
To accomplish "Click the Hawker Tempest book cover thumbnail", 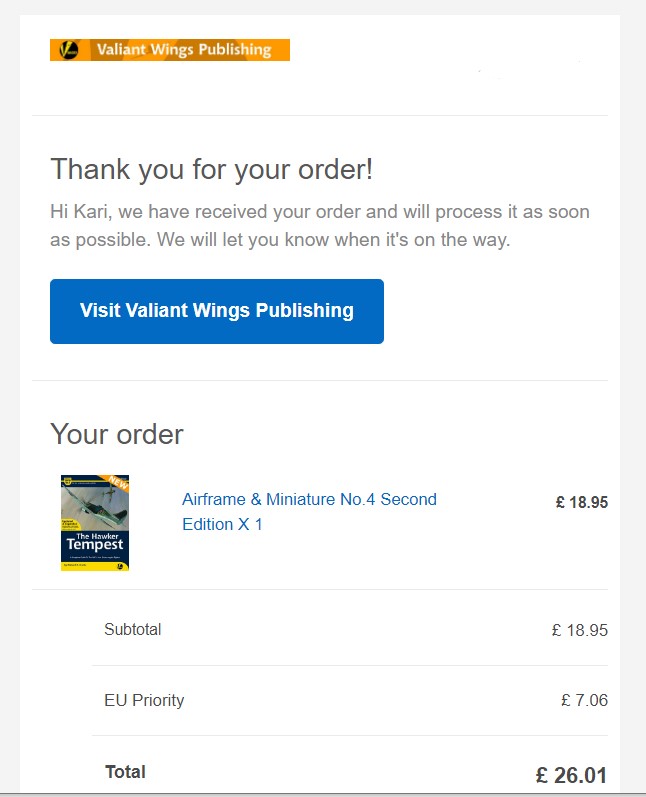I will click(x=95, y=523).
